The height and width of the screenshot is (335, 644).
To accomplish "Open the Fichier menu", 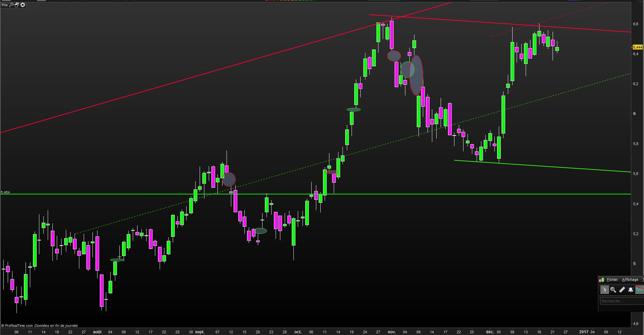I will pos(612,280).
